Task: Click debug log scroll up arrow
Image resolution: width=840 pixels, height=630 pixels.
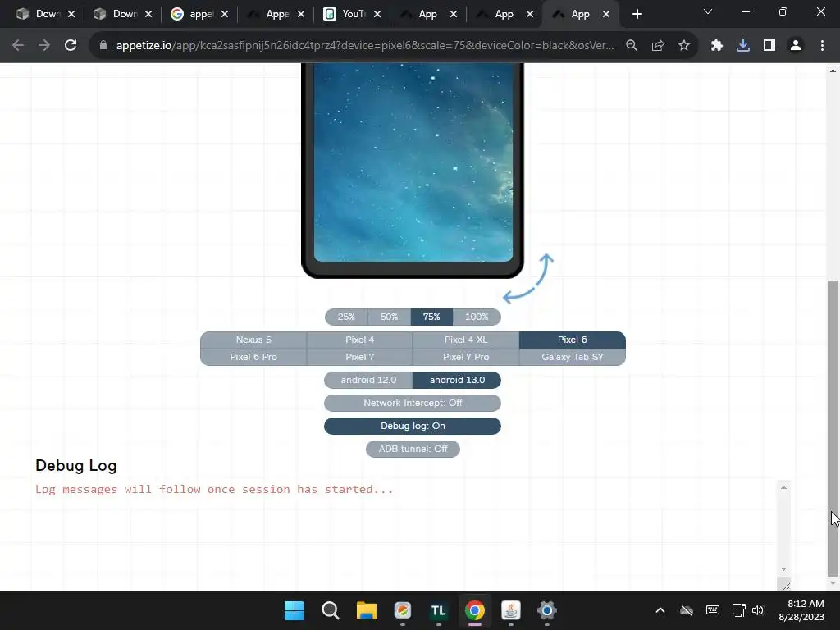Action: [x=783, y=487]
